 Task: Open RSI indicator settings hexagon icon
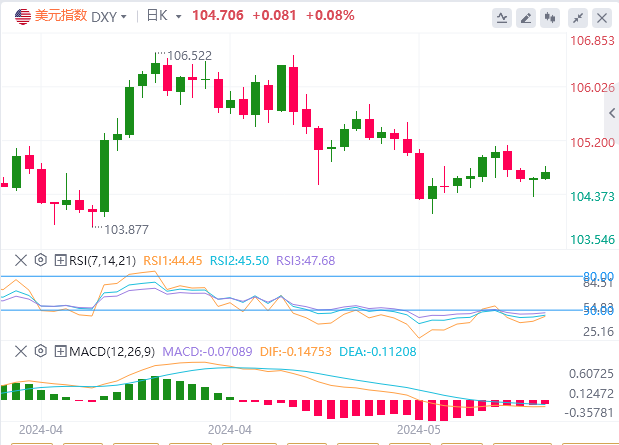(x=41, y=260)
